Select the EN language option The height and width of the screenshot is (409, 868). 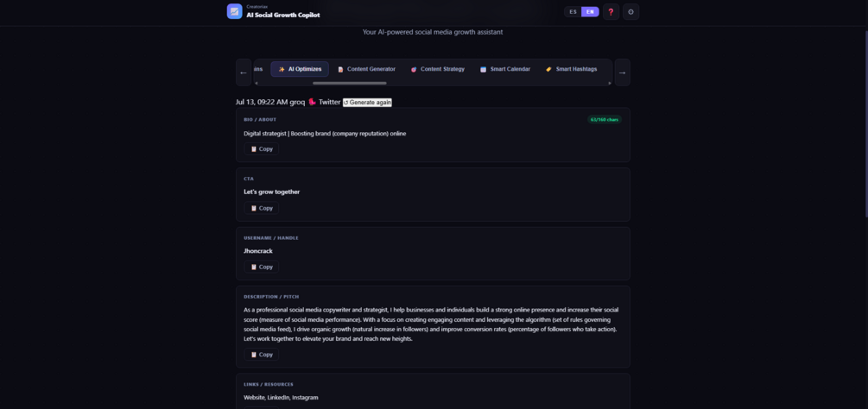(x=590, y=11)
